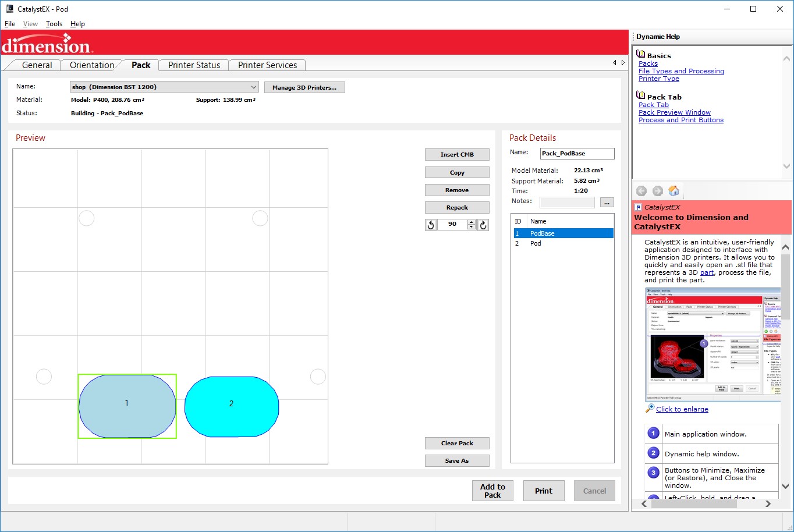Switch to the Printer Status tab
794x532 pixels.
(x=194, y=65)
